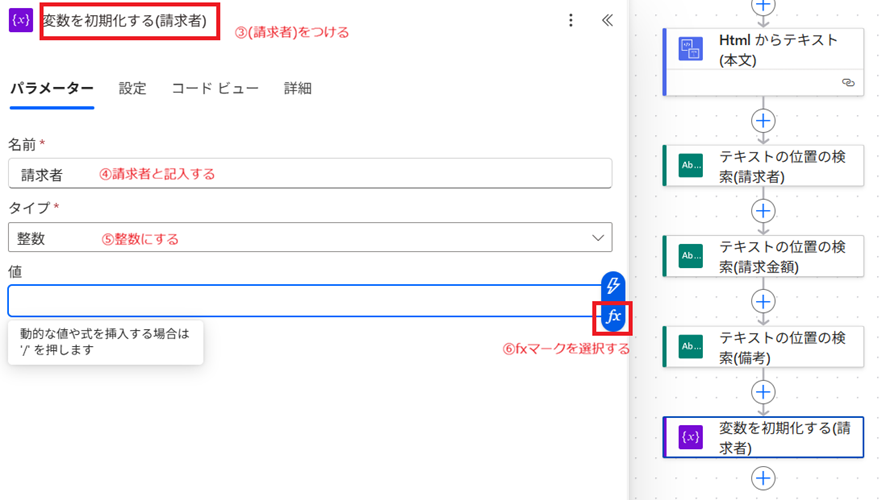Insert step after テキストの位置の検索(請求者)
Screen dimensions: 886x500
pos(763,211)
